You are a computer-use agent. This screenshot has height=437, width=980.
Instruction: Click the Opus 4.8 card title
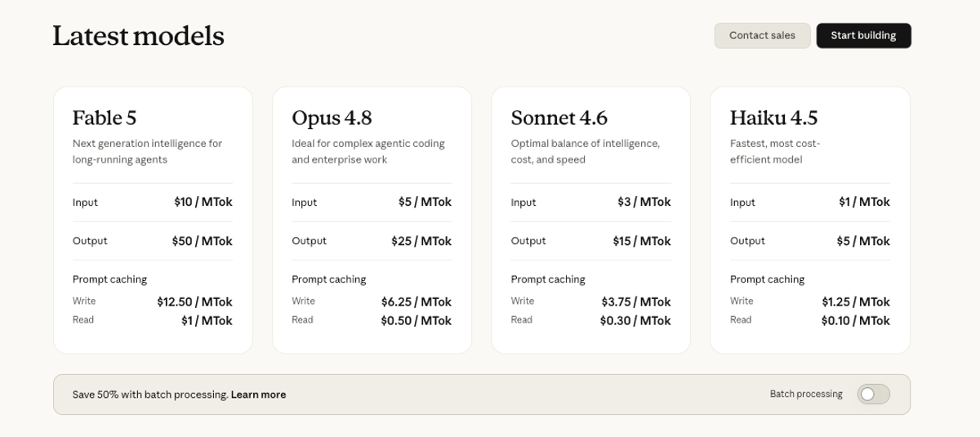click(x=332, y=118)
